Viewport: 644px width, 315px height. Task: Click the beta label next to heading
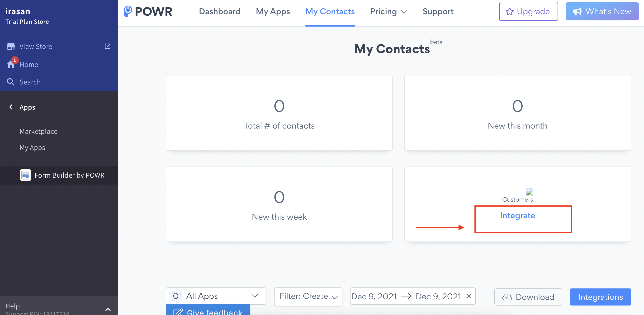tap(436, 42)
